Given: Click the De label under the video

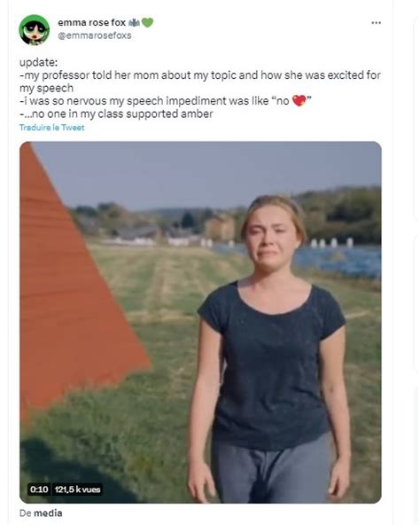Looking at the screenshot, I should point(26,513).
